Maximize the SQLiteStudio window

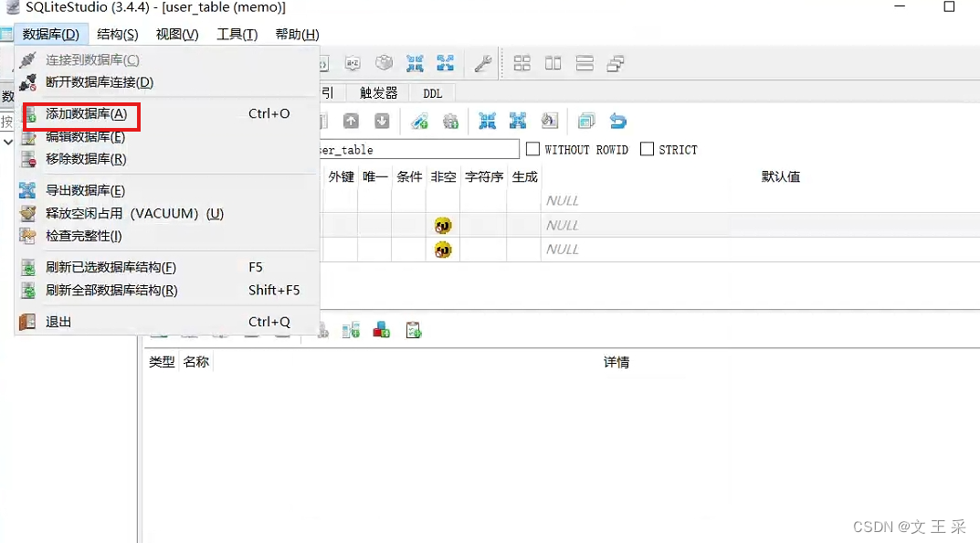(949, 7)
